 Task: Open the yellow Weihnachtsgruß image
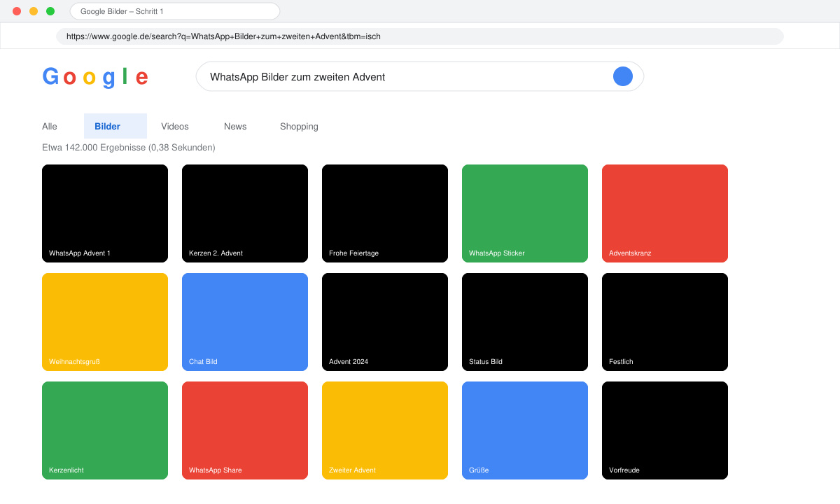click(105, 322)
